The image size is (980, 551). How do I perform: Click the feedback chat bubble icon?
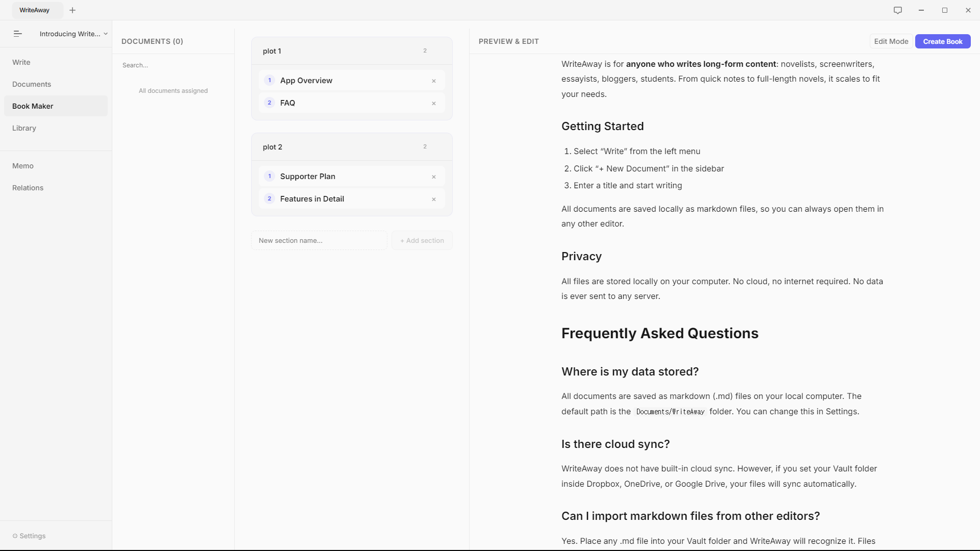coord(898,10)
